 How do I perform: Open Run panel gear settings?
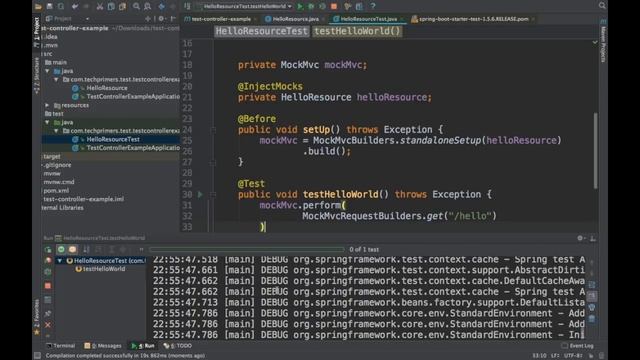click(580, 238)
